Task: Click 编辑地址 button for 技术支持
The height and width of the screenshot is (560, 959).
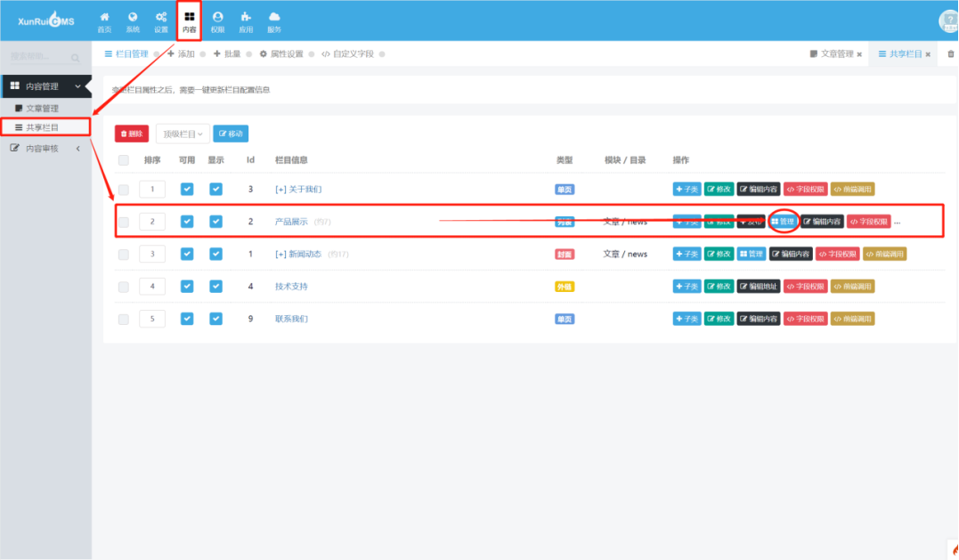Action: pyautogui.click(x=759, y=286)
